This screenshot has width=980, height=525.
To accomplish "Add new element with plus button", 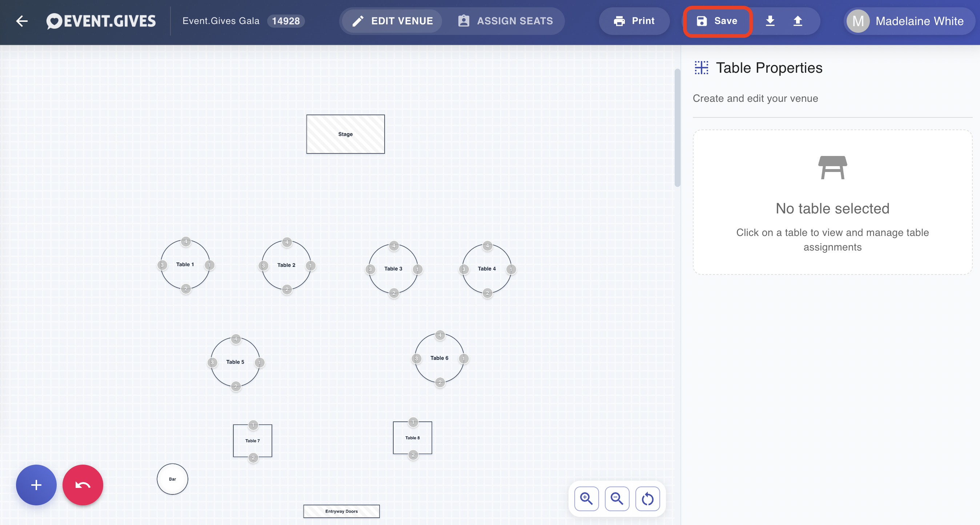I will click(36, 485).
